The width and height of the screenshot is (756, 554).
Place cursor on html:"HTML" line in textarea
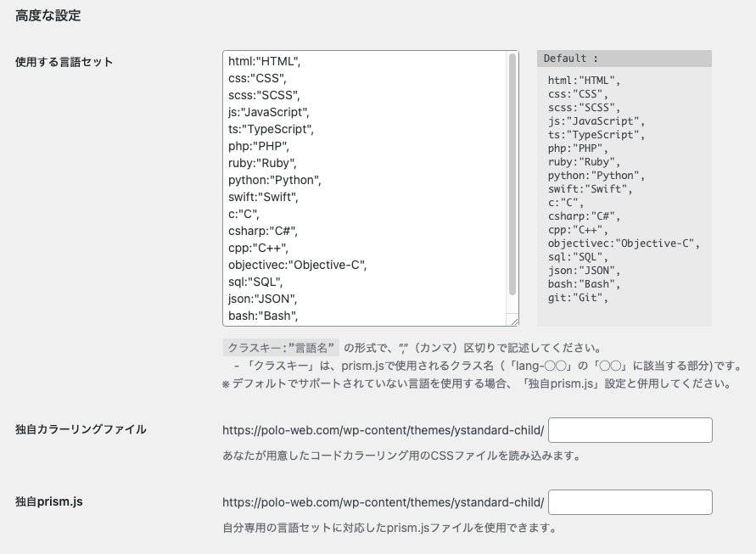[265, 61]
